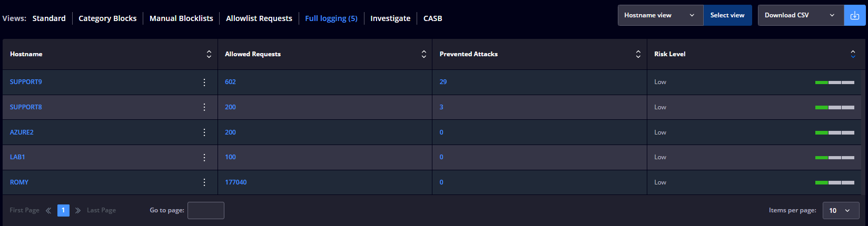The width and height of the screenshot is (868, 226).
Task: Click SUPPORT9 low risk level bar
Action: [835, 83]
